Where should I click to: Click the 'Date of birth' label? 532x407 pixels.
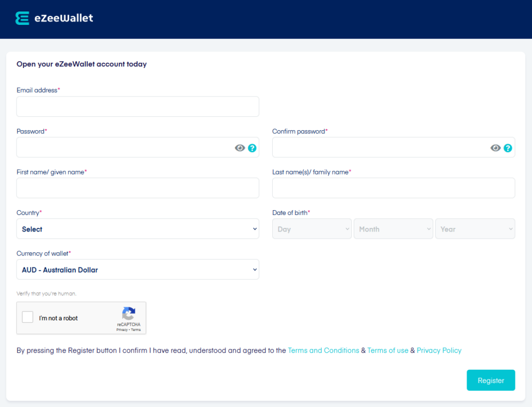(290, 213)
